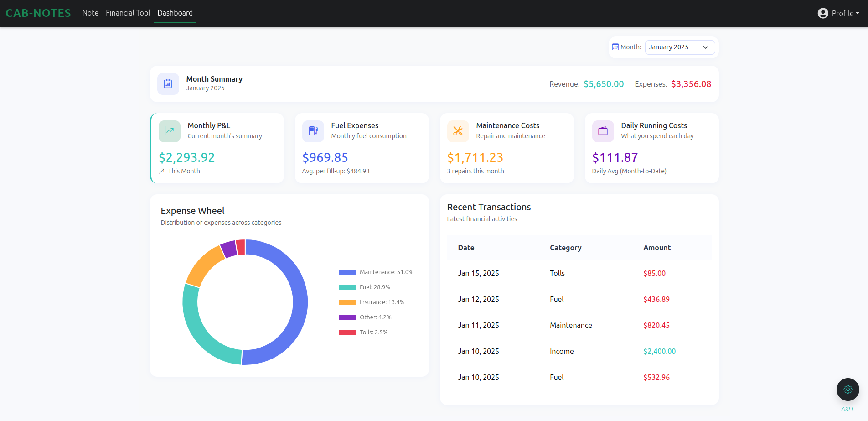Click the AXLE label under gear button
The width and height of the screenshot is (868, 421).
coord(848,409)
